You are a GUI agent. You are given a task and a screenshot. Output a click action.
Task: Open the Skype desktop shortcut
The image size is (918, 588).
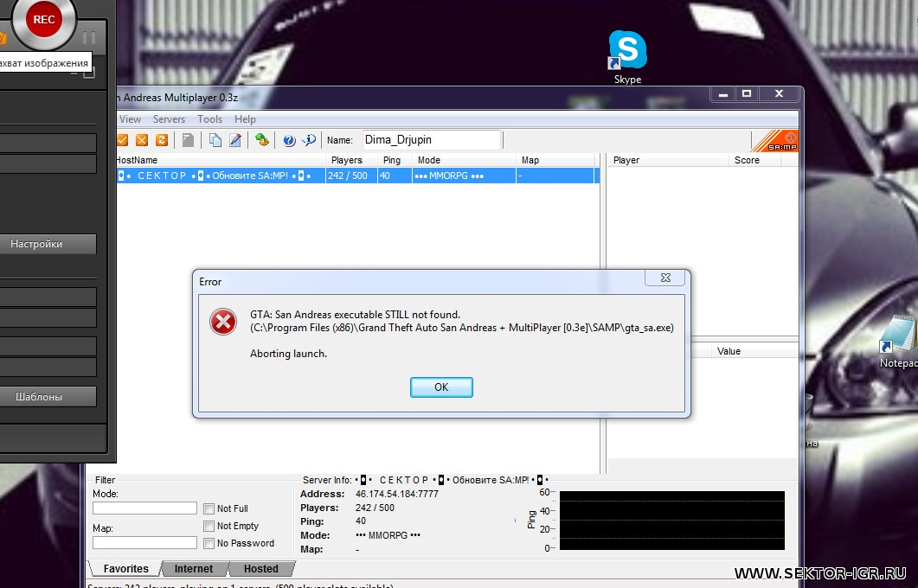coord(627,57)
